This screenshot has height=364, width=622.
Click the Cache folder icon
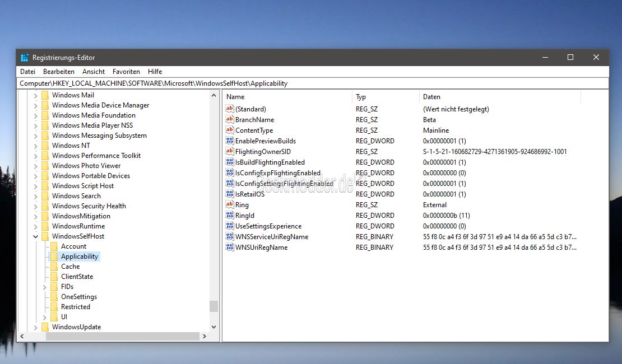click(54, 267)
